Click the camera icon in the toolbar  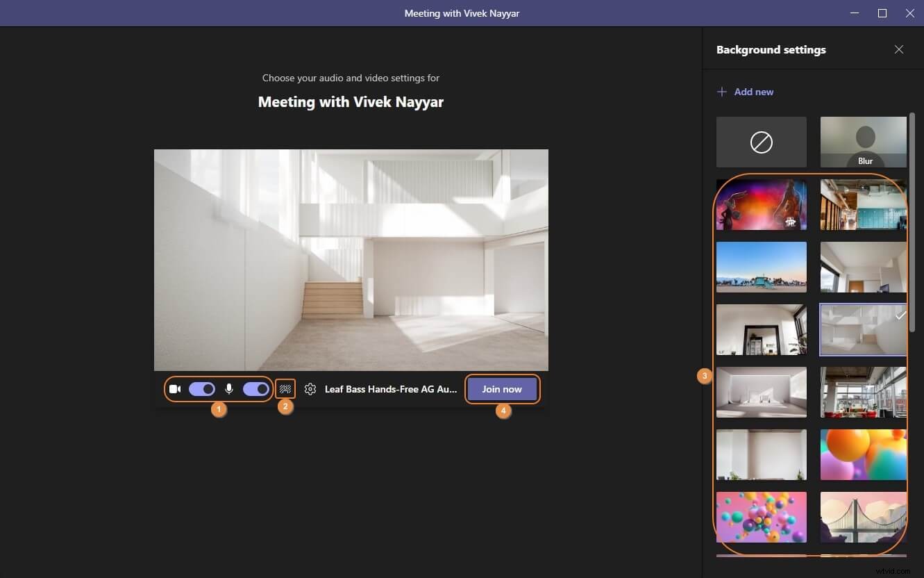tap(174, 388)
